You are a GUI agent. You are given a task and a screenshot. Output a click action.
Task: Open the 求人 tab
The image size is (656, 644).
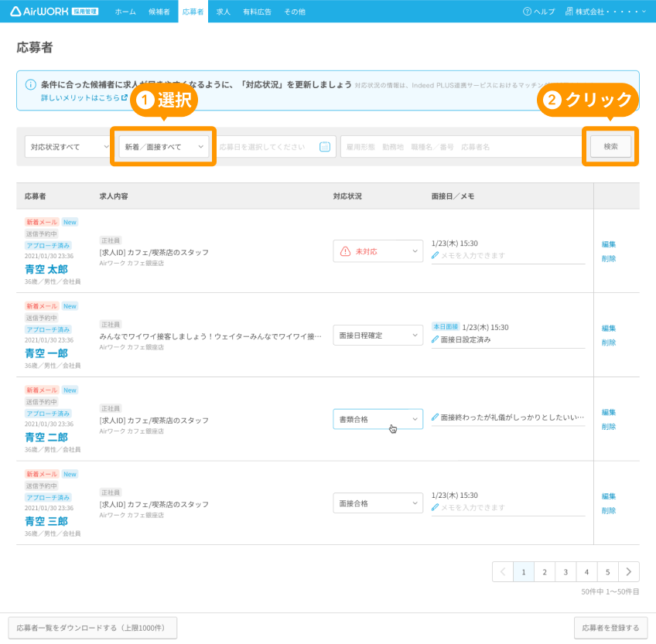point(223,12)
